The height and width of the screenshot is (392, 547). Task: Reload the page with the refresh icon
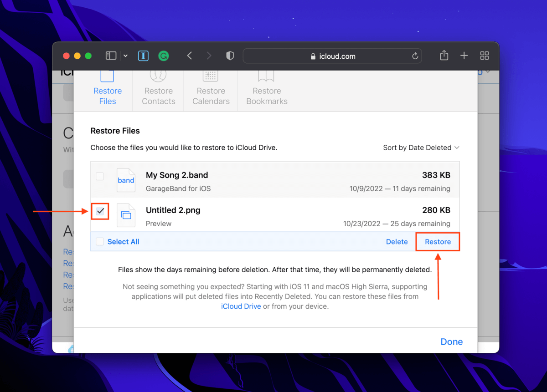coord(415,56)
